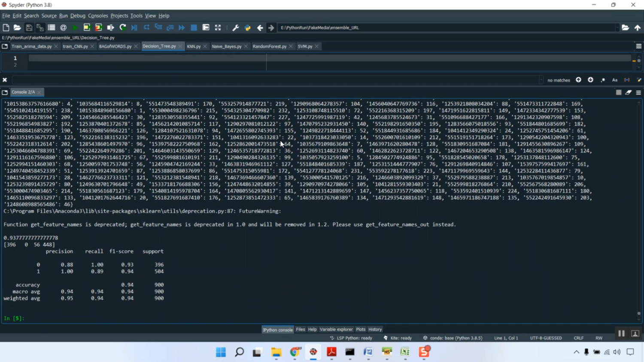The height and width of the screenshot is (362, 644).
Task: Click in the find text input field
Action: [275, 80]
